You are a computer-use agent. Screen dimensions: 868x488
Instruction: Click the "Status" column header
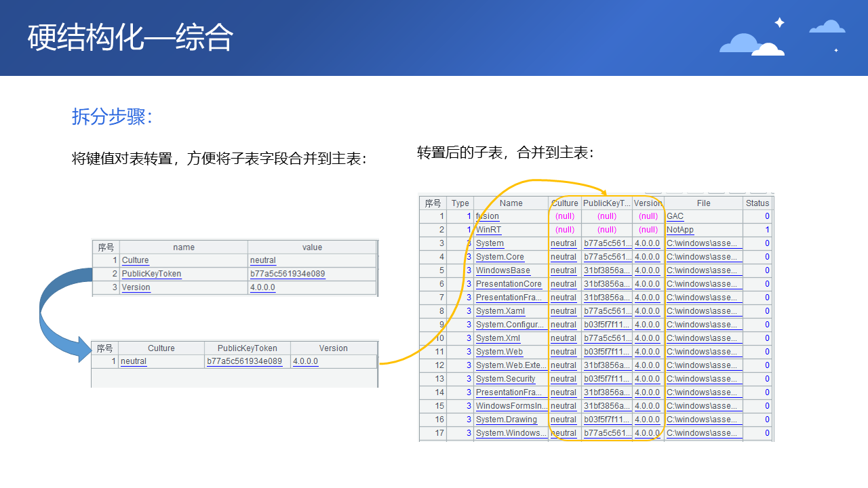(x=757, y=203)
